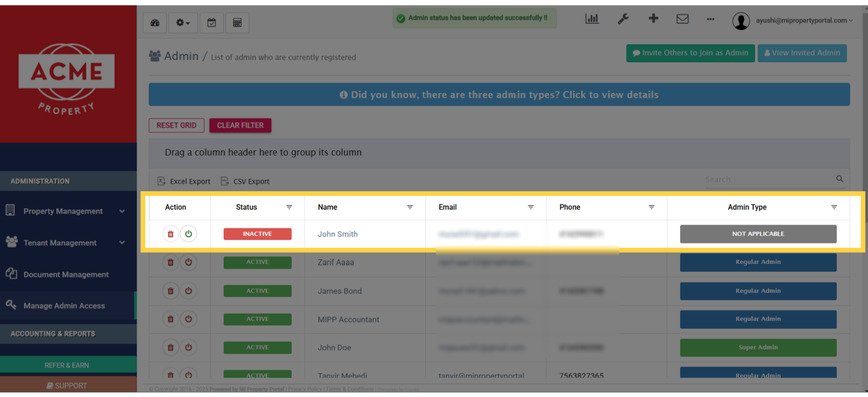
Task: Click James Bond's ACTIVE status badge
Action: coord(257,291)
